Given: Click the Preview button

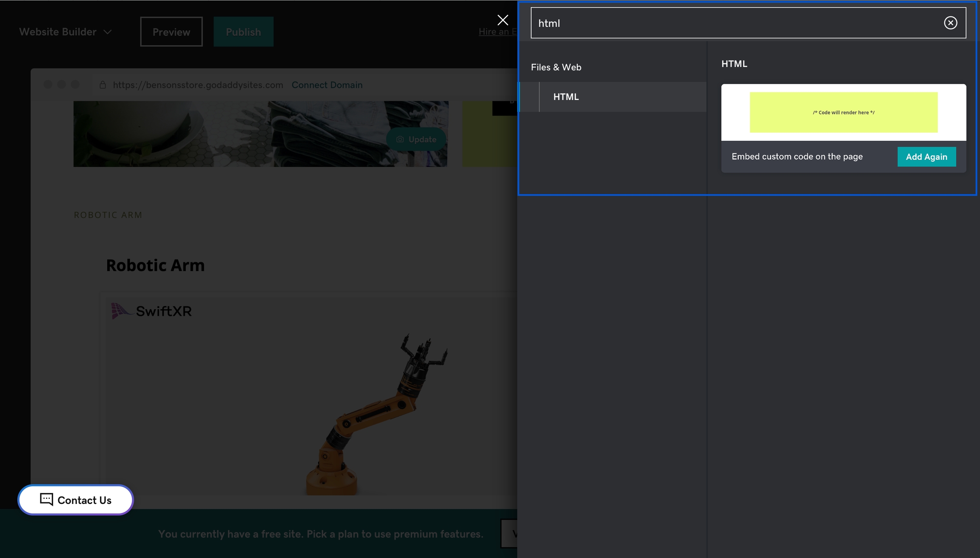Looking at the screenshot, I should click(x=171, y=32).
